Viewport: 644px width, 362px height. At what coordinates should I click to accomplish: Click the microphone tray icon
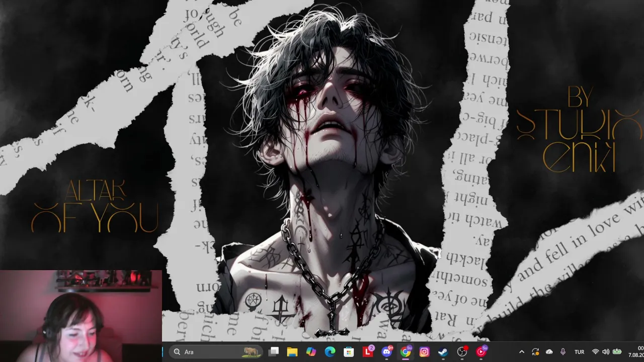562,352
